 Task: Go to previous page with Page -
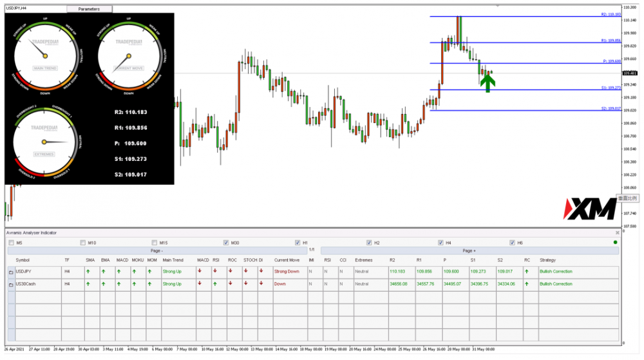click(157, 251)
